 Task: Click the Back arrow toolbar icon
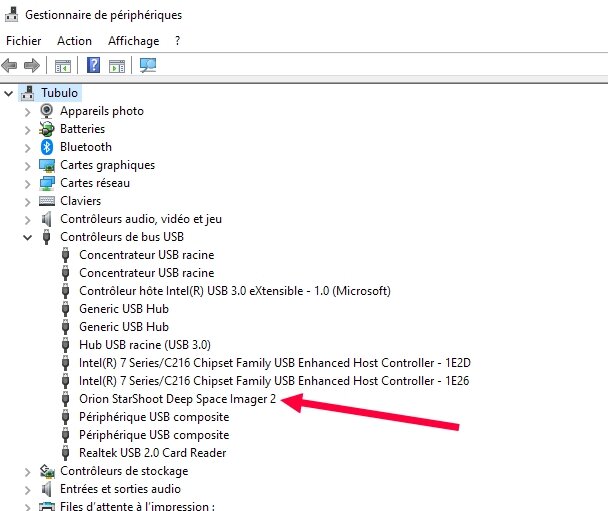(9, 65)
